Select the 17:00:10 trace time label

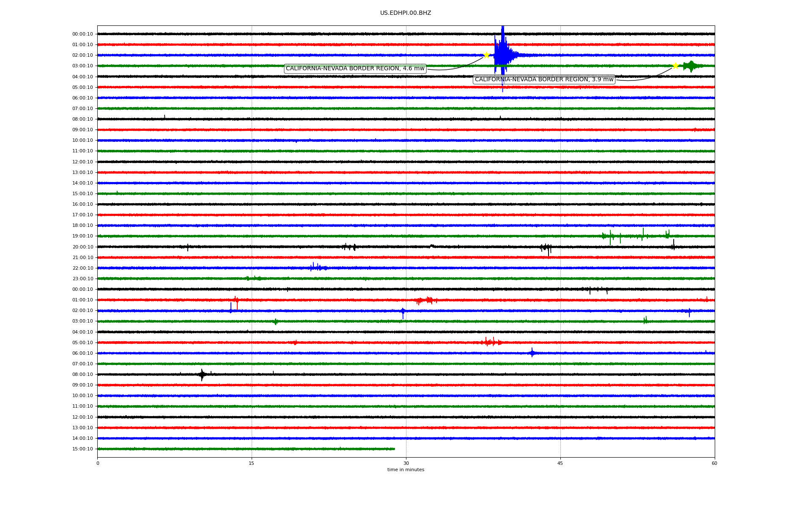point(82,215)
